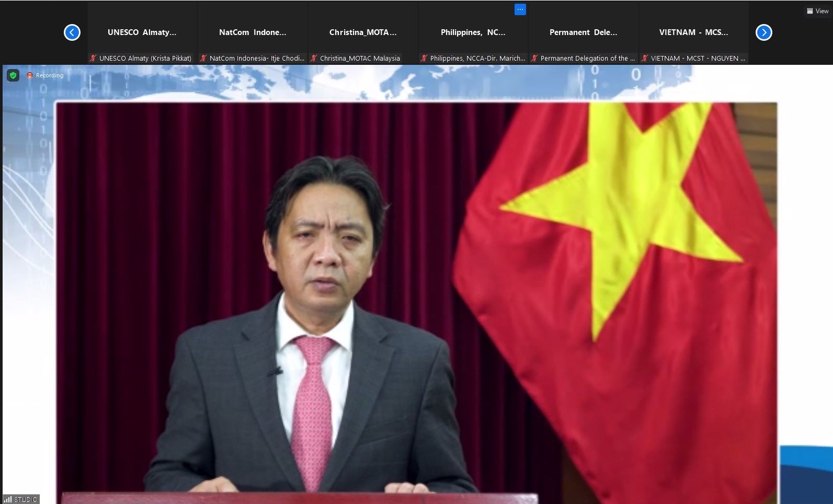The height and width of the screenshot is (504, 833).
Task: Click muted mic icon for UNESCO Almaty
Action: [93, 59]
